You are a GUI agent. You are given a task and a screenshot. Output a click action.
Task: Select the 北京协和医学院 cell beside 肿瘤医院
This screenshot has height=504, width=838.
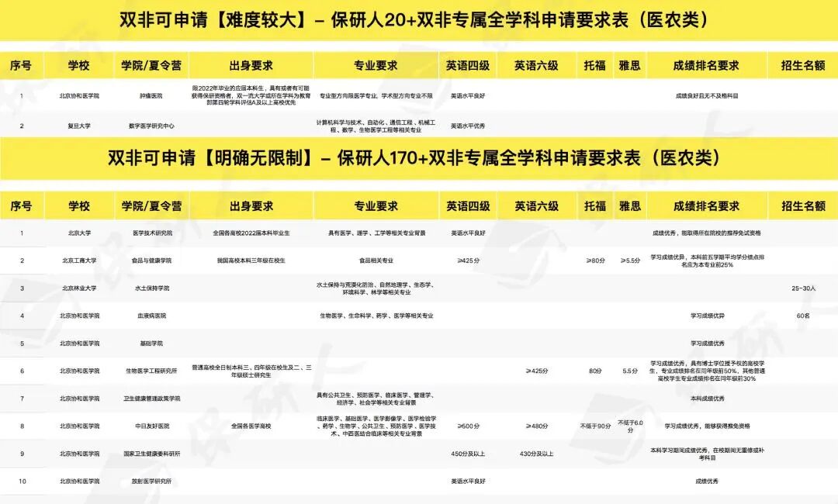(x=79, y=96)
